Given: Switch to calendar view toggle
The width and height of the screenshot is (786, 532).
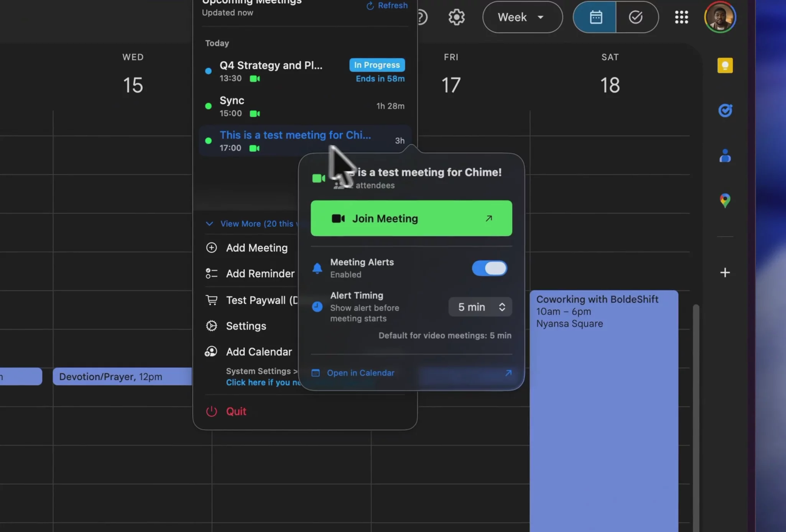Looking at the screenshot, I should coord(595,17).
